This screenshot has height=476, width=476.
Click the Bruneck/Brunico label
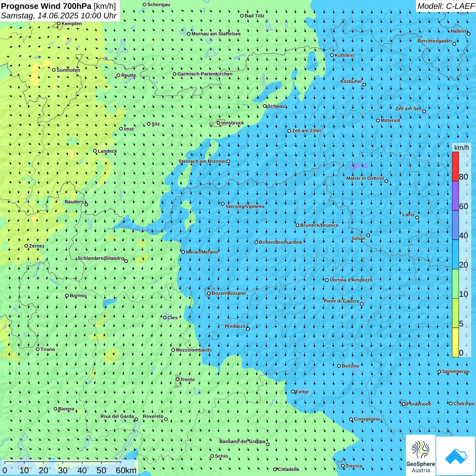(x=319, y=225)
